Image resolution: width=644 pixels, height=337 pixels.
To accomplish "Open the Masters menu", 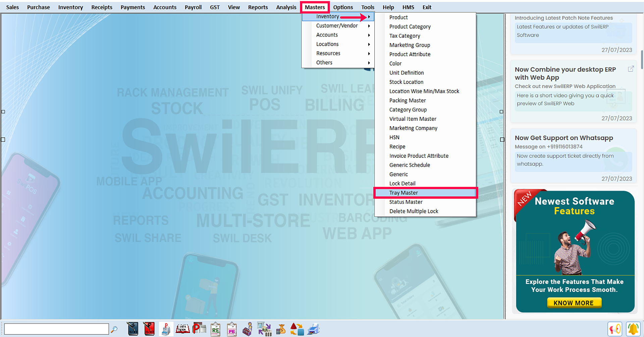I will [x=315, y=7].
